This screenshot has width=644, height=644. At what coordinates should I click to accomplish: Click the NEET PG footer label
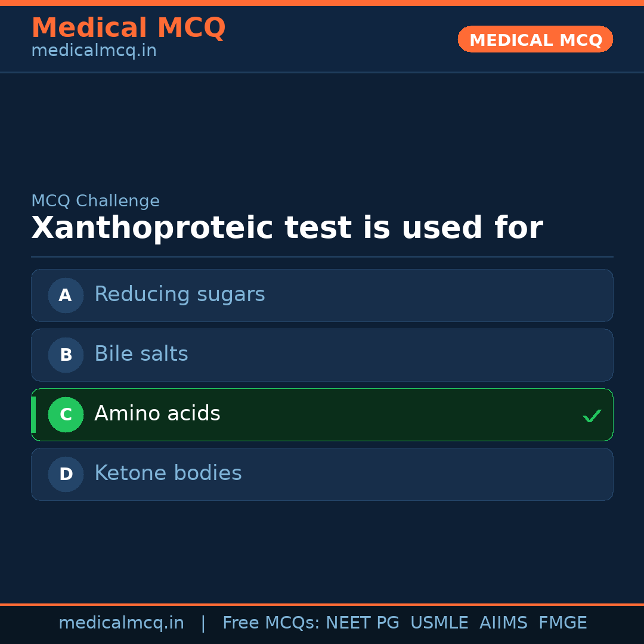(363, 623)
